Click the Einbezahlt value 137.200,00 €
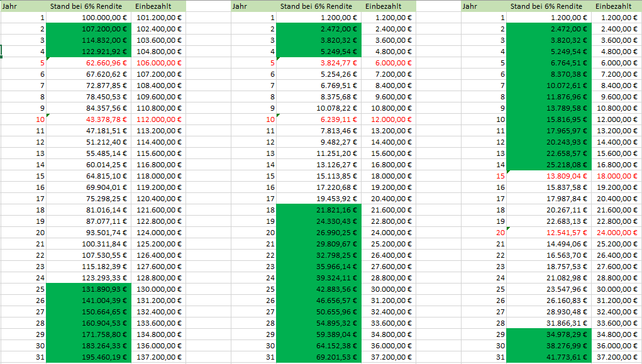This screenshot has height=364, width=642. click(158, 357)
